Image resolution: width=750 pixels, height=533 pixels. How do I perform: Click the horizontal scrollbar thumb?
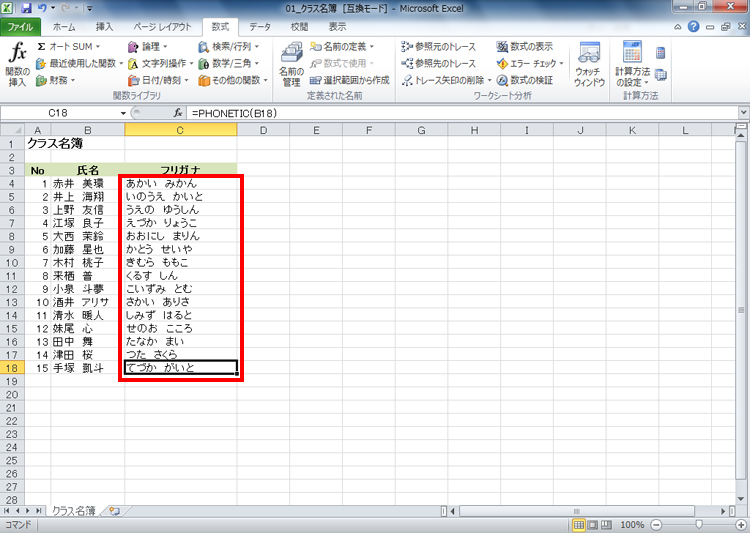tap(577, 511)
